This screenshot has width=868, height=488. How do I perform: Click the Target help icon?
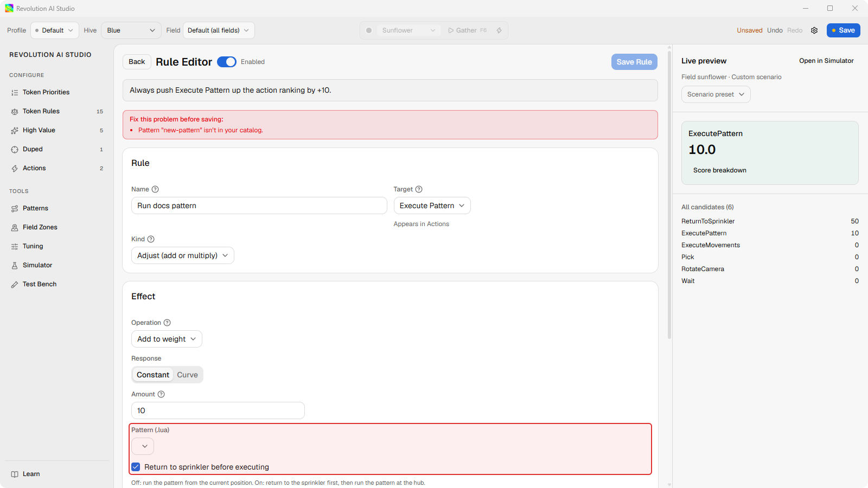419,189
